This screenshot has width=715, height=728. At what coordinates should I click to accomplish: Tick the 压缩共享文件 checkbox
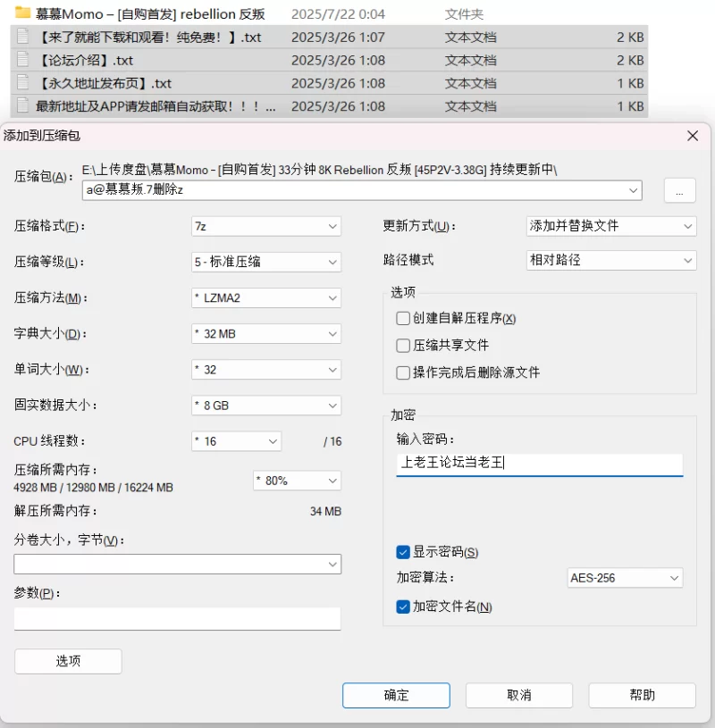coord(403,346)
